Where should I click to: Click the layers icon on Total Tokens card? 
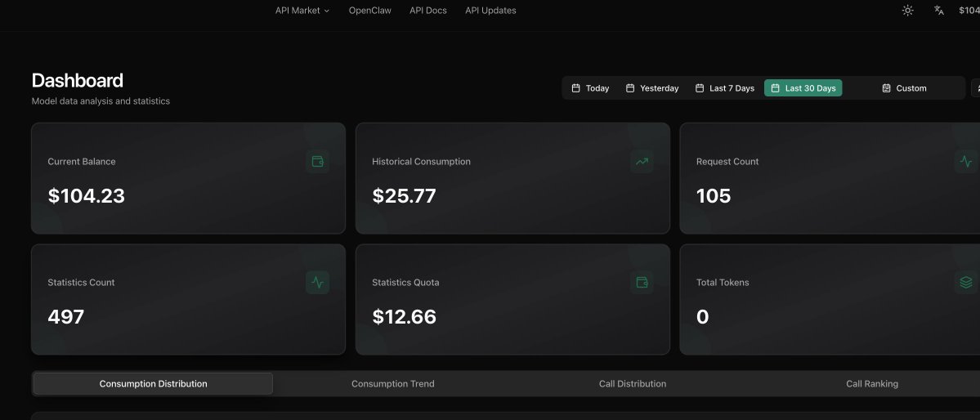coord(966,283)
